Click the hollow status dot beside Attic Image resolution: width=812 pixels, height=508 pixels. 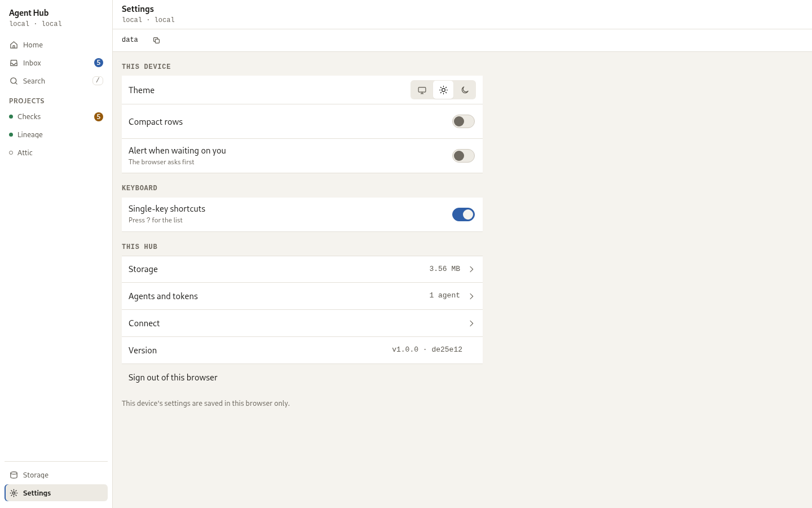click(x=11, y=153)
